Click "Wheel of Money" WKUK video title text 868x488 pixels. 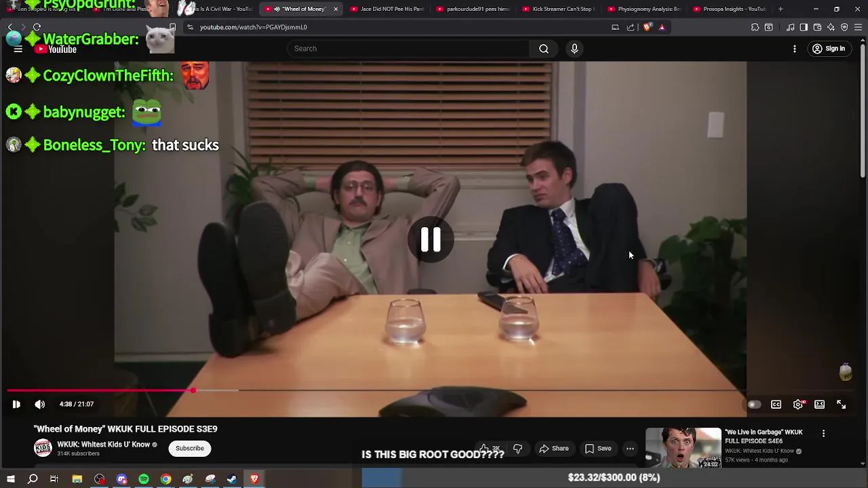125,429
